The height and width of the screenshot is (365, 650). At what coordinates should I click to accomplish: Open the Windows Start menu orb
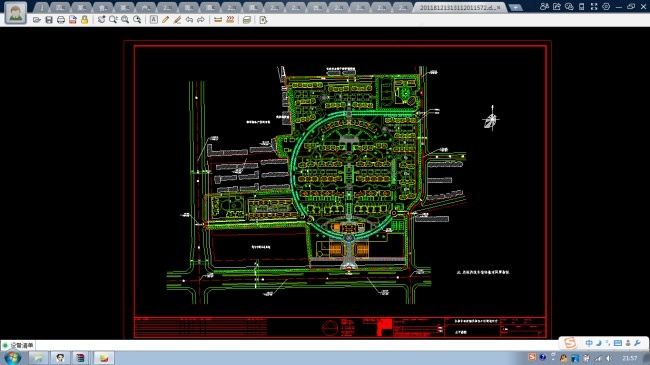[12, 358]
